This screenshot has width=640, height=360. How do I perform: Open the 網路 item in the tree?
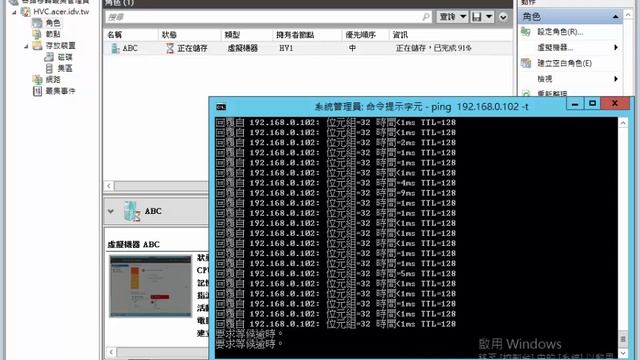point(53,79)
